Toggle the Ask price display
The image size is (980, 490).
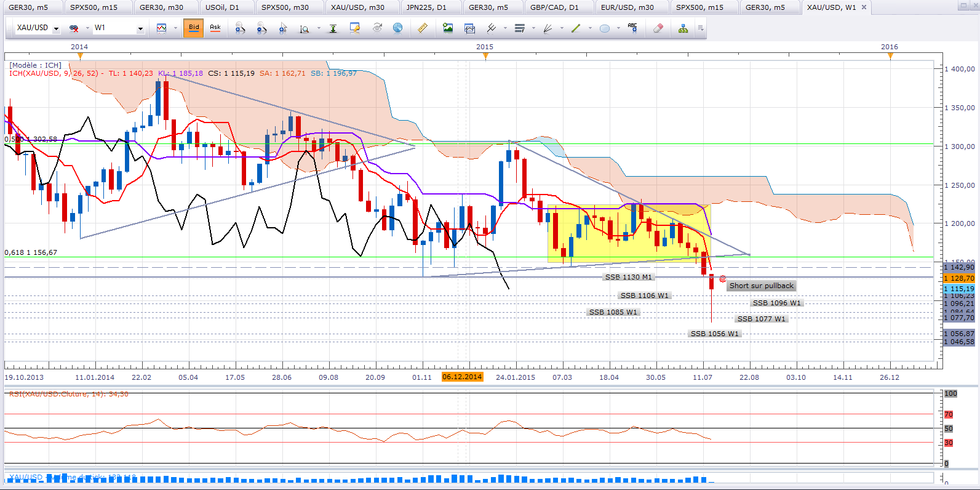[215, 28]
